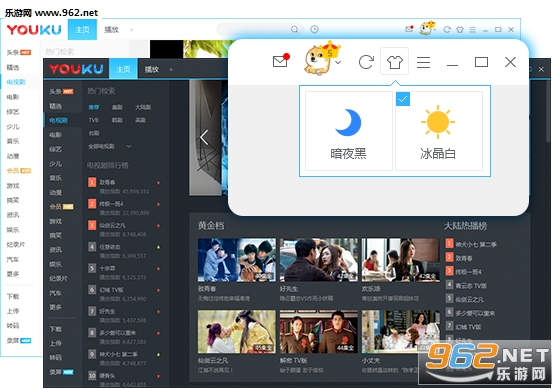Image resolution: width=558 pixels, height=390 pixels.
Task: Open 电影 in dark sidebar
Action: pos(56,135)
